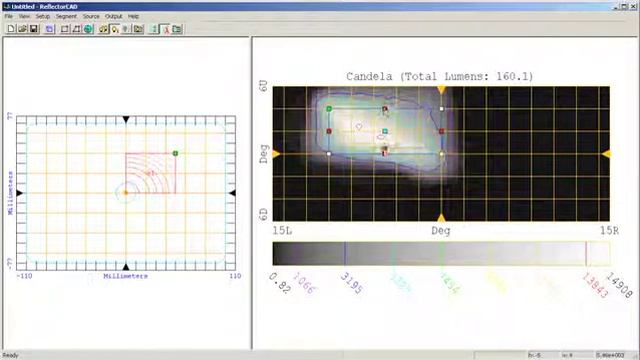The height and width of the screenshot is (360, 640).
Task: Click black right triangle marker on reflector view
Action: (232, 193)
